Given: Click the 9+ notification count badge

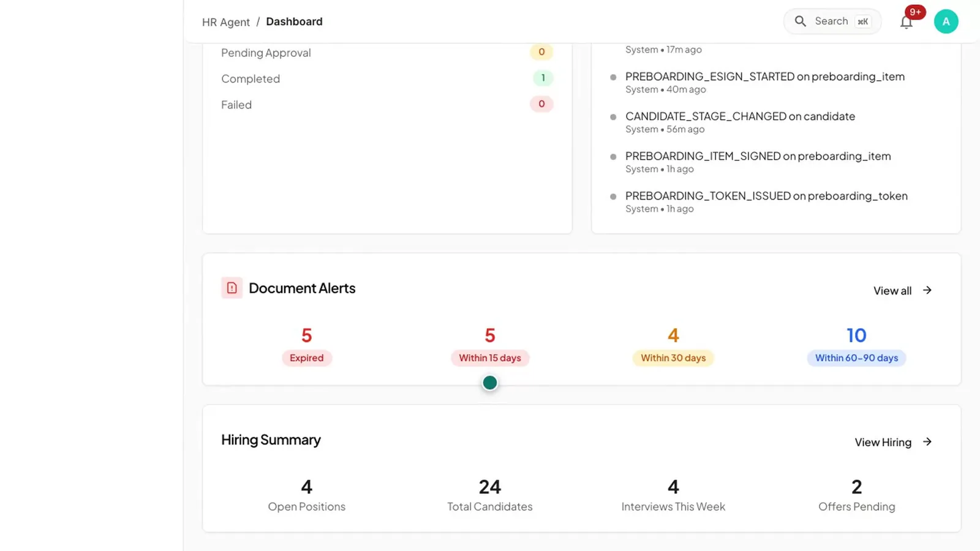Looking at the screenshot, I should point(915,12).
